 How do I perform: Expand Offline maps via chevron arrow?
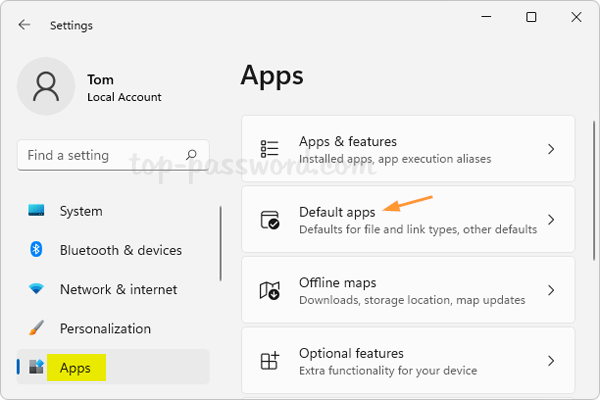(551, 290)
